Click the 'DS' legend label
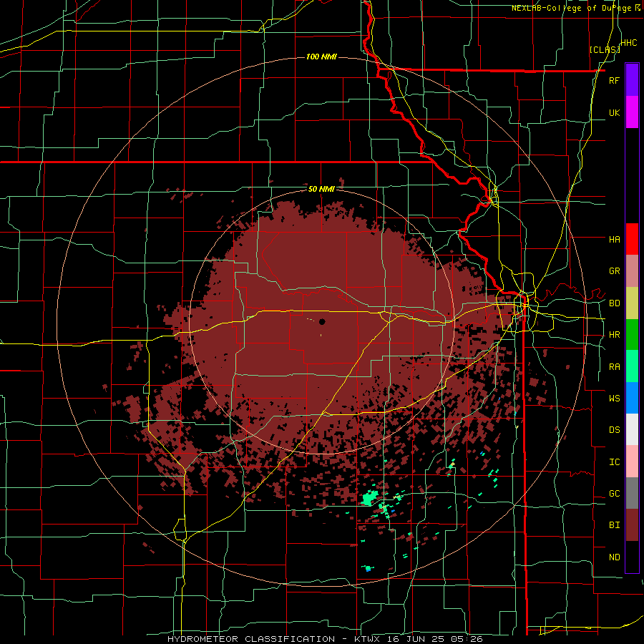Image resolution: width=644 pixels, height=644 pixels. tap(614, 430)
